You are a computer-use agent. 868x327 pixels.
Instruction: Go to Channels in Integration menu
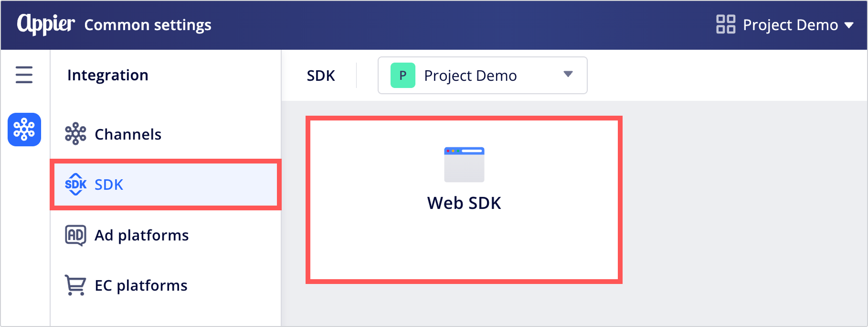pos(166,134)
